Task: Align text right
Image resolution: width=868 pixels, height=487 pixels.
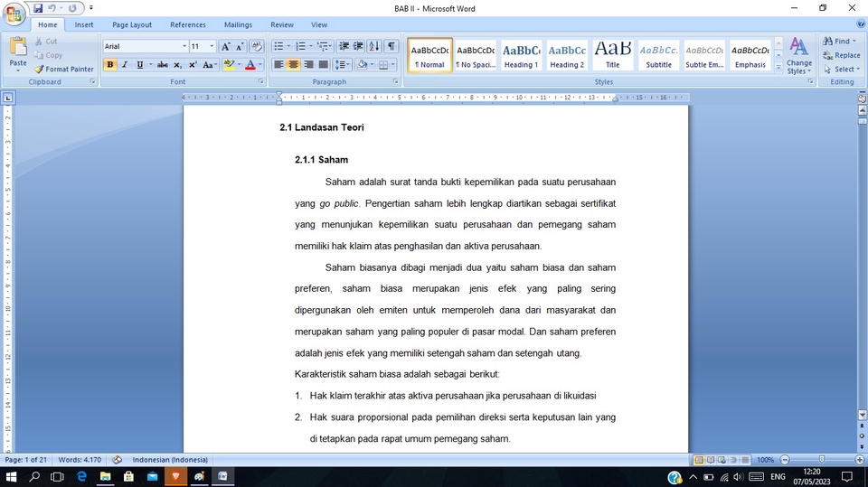Action: point(308,65)
